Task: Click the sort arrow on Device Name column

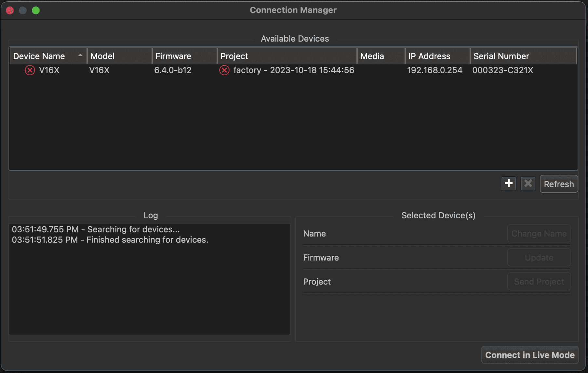Action: 80,56
